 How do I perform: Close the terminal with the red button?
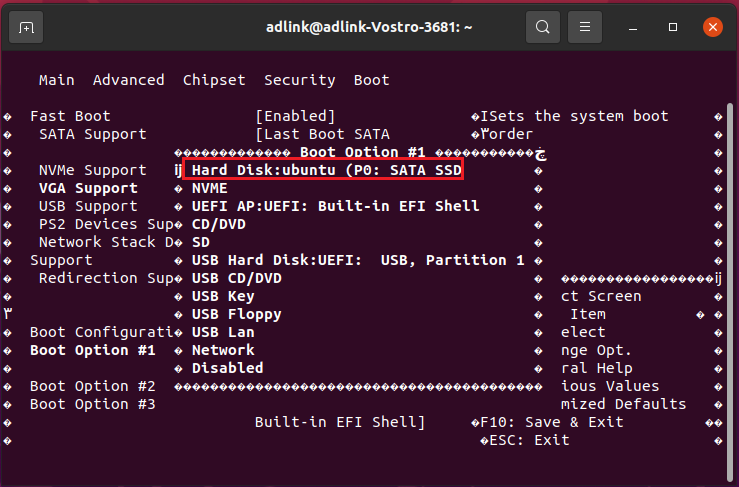[x=712, y=27]
